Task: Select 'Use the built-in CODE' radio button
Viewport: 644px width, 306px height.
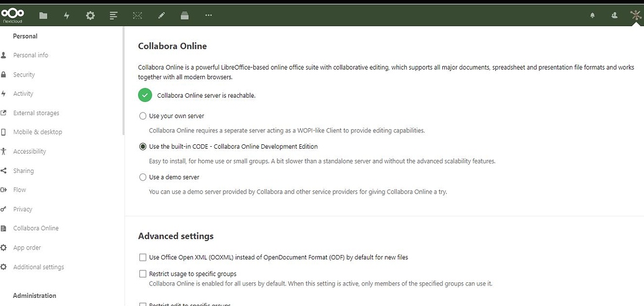Action: point(143,147)
